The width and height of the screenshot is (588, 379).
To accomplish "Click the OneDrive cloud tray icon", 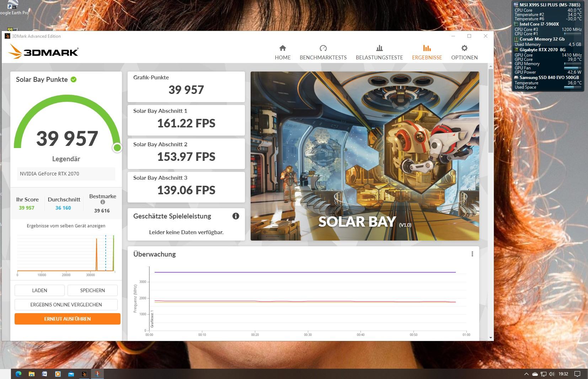I will tap(535, 374).
